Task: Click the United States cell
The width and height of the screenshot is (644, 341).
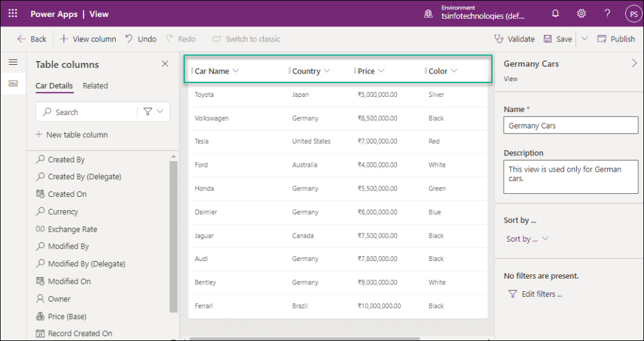Action: point(311,142)
